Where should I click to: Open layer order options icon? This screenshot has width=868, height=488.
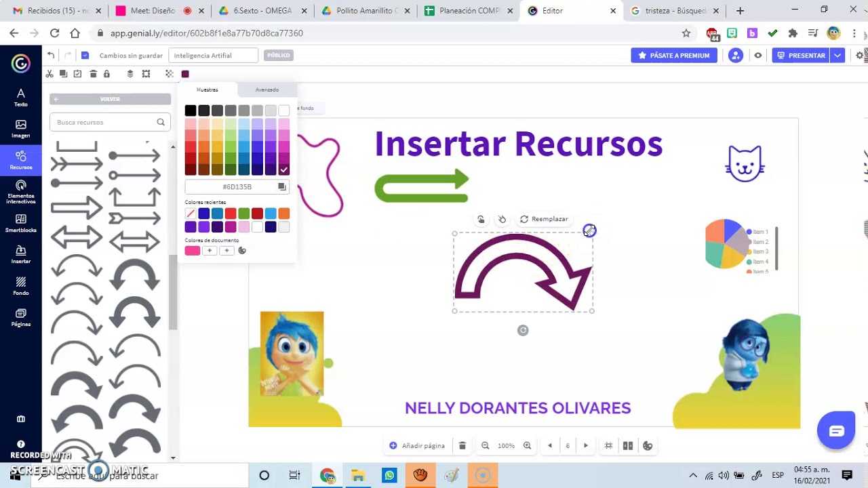130,73
